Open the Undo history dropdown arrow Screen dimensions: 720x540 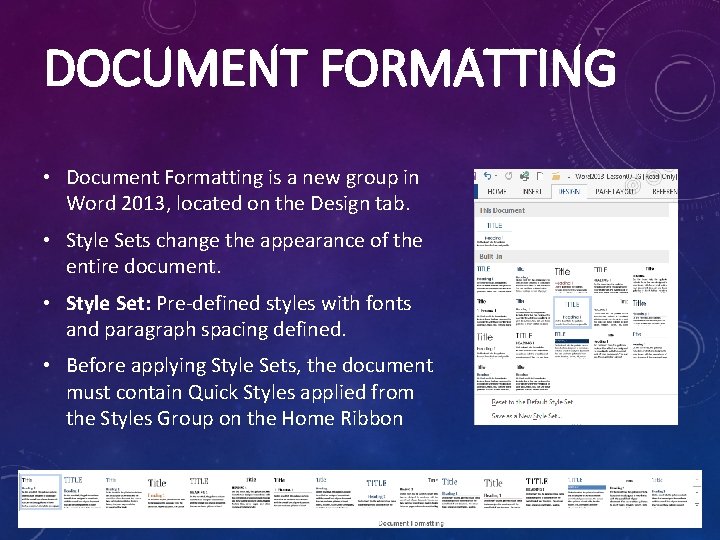496,176
